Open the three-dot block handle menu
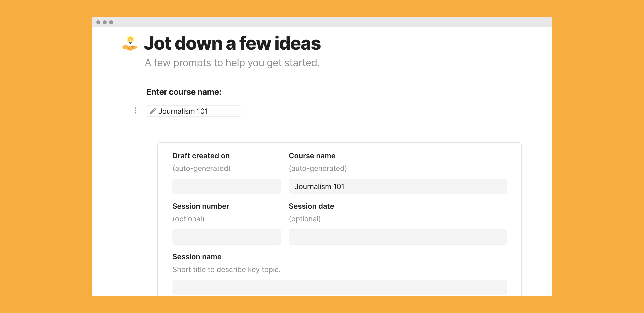644x313 pixels. 135,111
